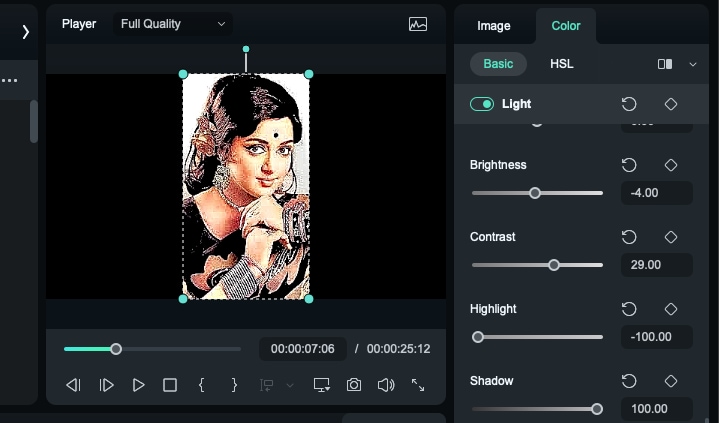Select the Color tab
The image size is (719, 423).
(566, 26)
